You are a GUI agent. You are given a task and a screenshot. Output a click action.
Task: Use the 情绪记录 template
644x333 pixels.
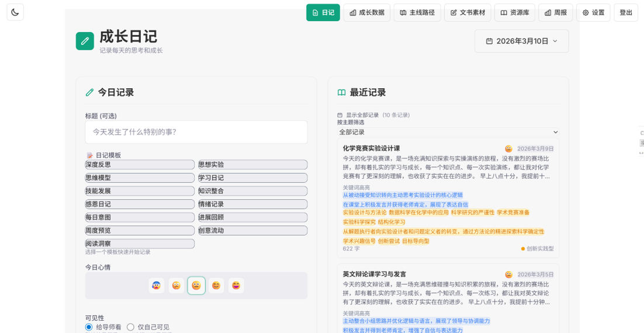pyautogui.click(x=252, y=204)
